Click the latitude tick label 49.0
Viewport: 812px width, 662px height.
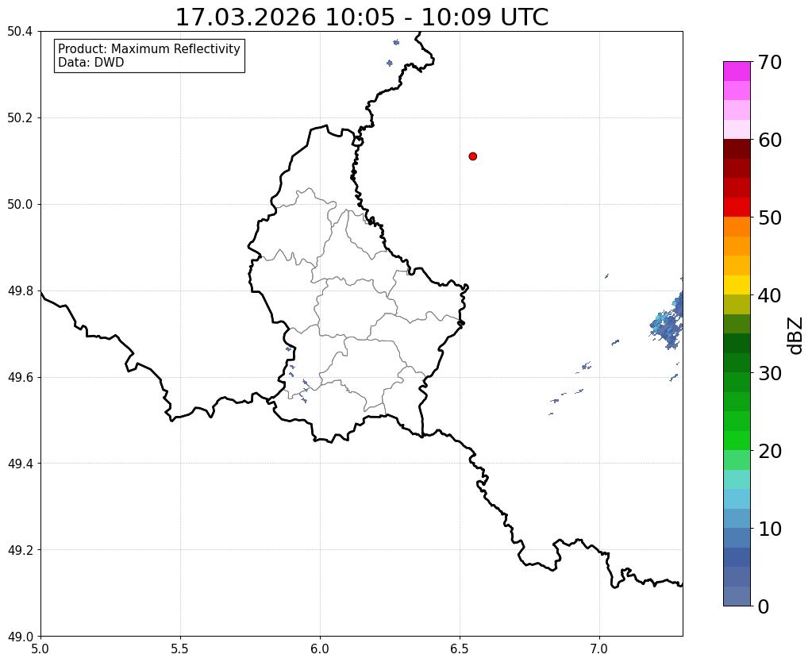coord(20,637)
